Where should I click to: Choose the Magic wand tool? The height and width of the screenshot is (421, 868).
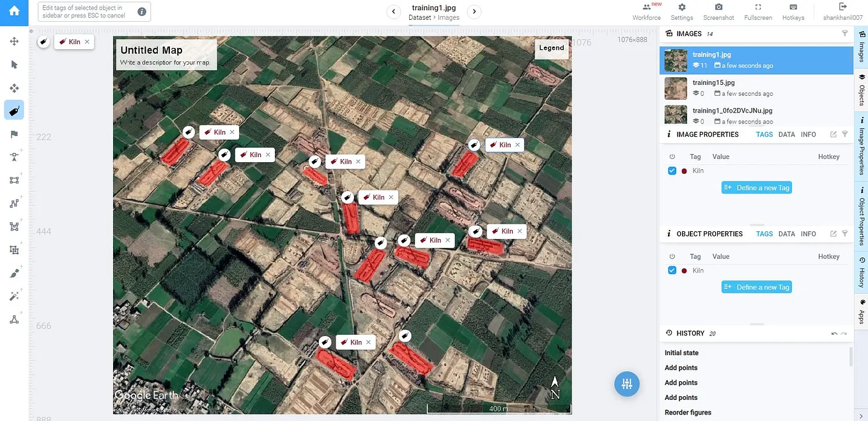point(14,296)
